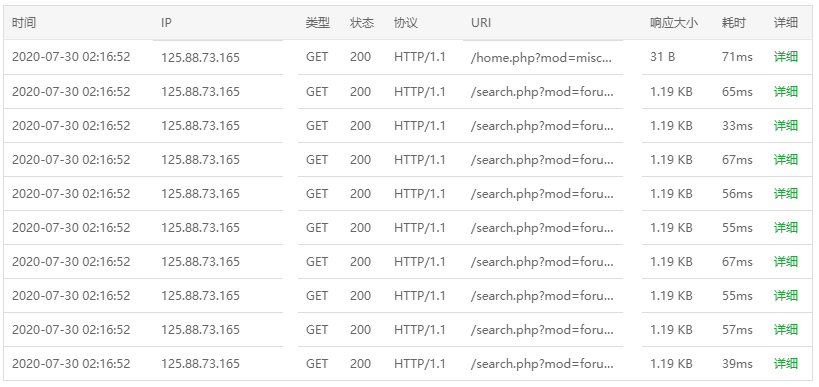
Task: Click the 耗时 column header
Action: (734, 23)
